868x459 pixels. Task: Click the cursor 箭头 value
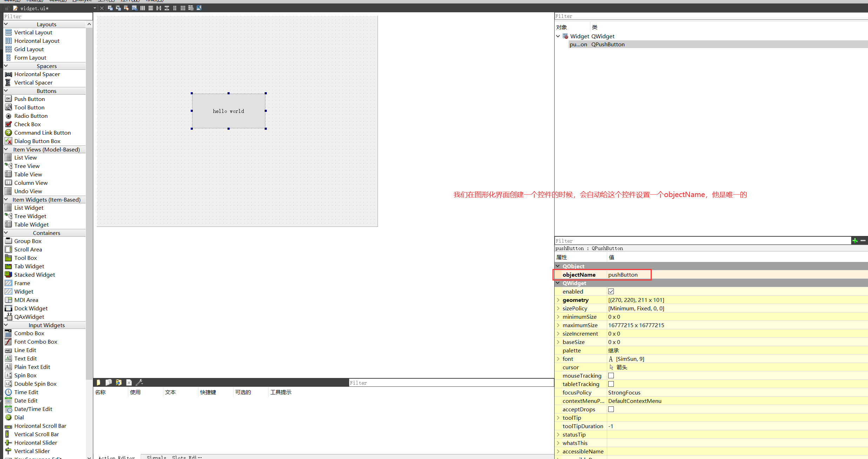[622, 367]
